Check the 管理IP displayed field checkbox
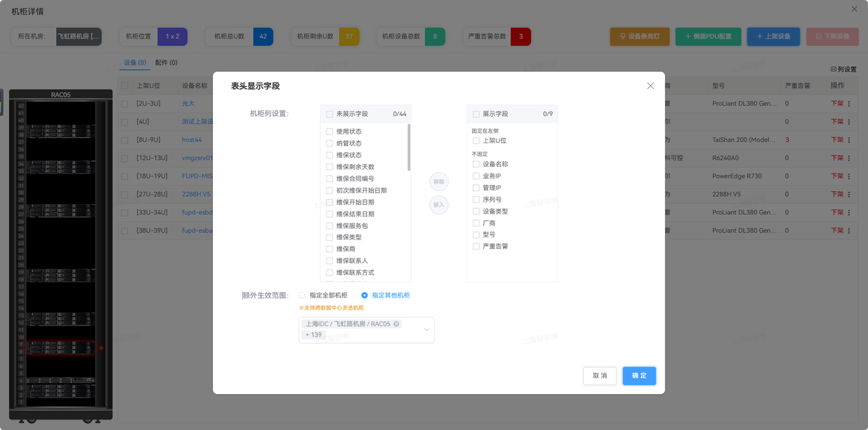 [x=476, y=187]
